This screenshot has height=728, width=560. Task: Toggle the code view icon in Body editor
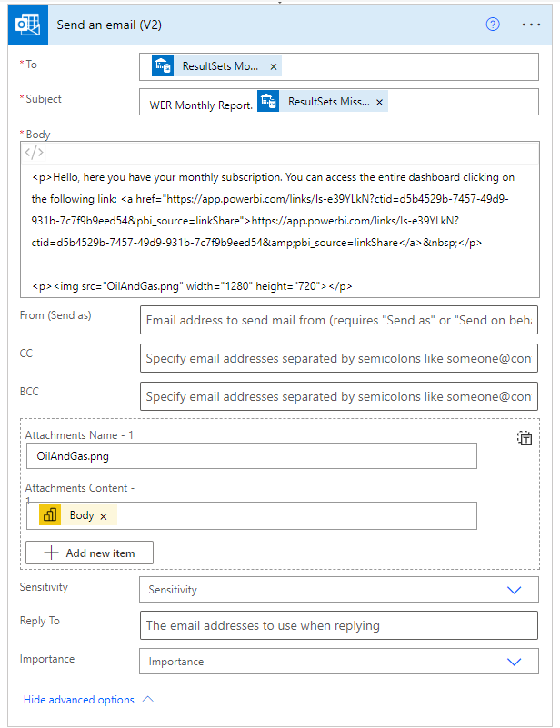(35, 152)
